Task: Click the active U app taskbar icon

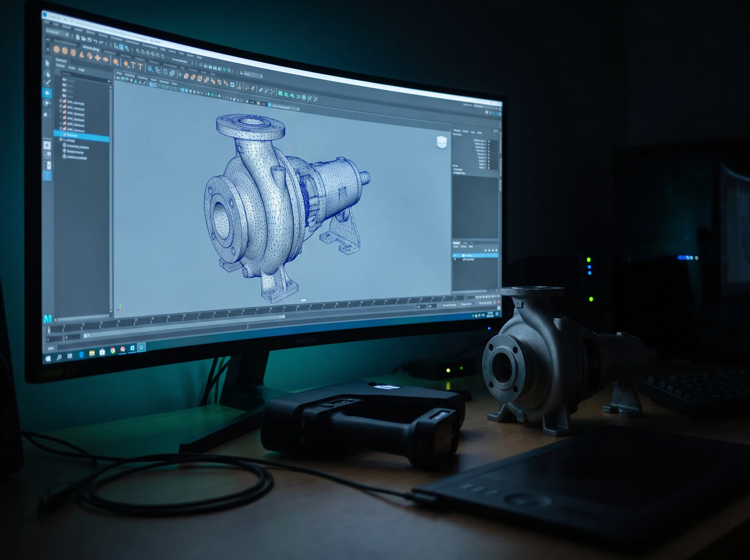Action: point(142,347)
